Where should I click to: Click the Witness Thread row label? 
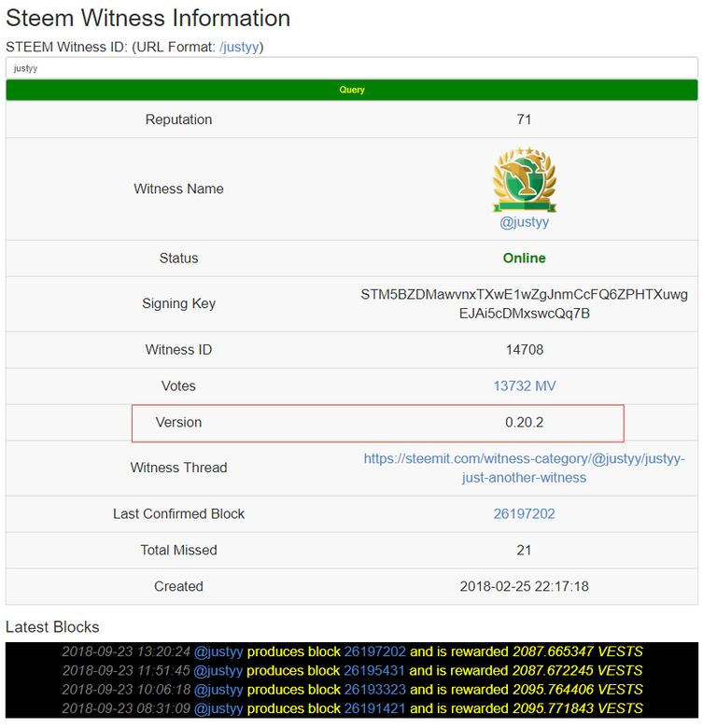pos(179,468)
